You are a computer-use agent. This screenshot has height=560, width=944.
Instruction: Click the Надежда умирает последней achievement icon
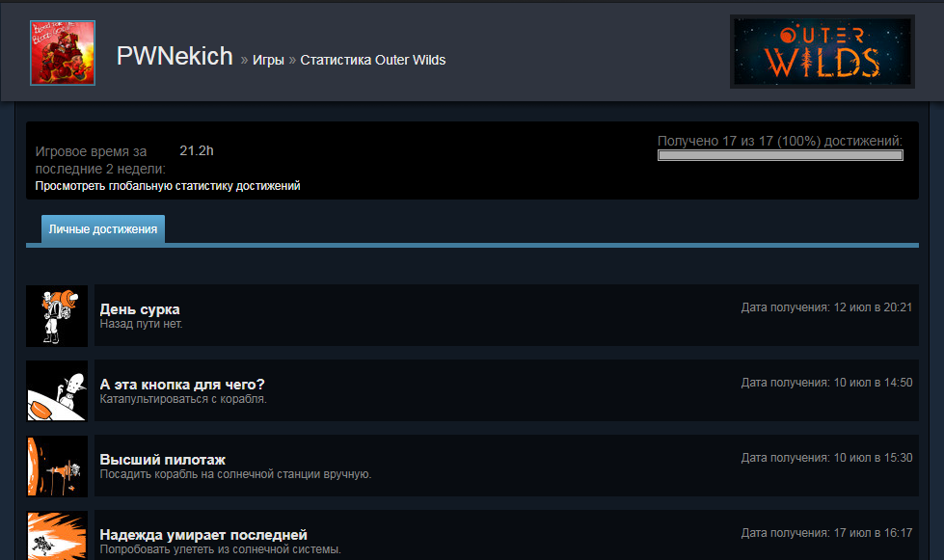[57, 535]
